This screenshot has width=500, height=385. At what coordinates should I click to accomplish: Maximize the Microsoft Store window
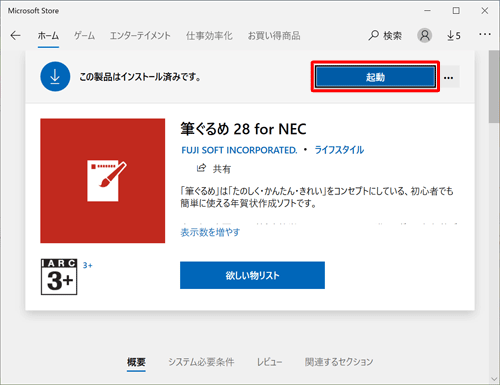coord(456,11)
